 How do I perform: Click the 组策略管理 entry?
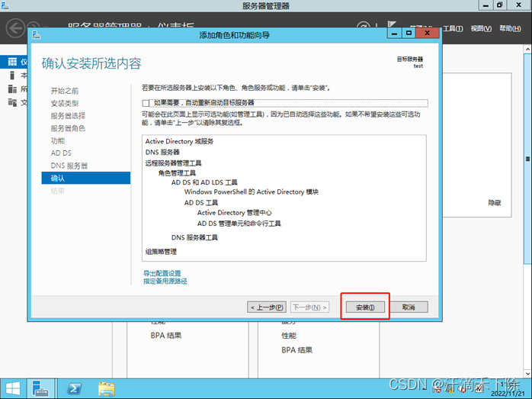coord(161,252)
